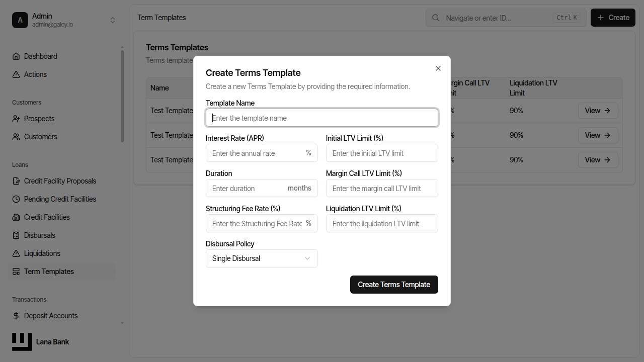Click the sidebar scroll up arrow
644x362 pixels.
pyautogui.click(x=122, y=47)
